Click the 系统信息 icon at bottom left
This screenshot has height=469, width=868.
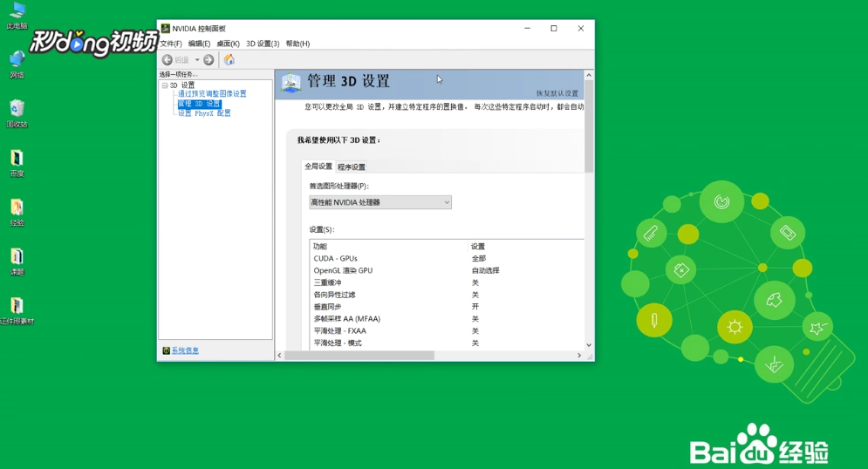point(166,350)
